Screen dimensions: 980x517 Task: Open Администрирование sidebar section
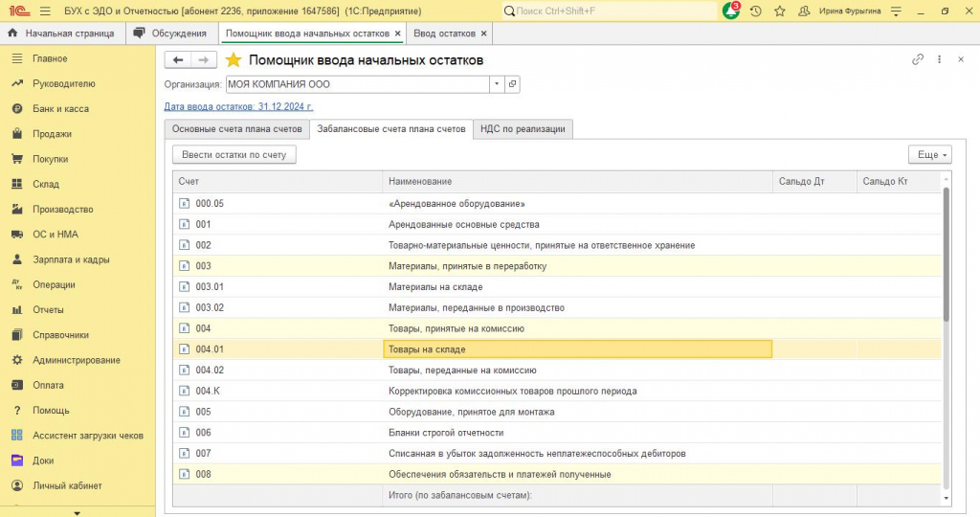pos(77,360)
